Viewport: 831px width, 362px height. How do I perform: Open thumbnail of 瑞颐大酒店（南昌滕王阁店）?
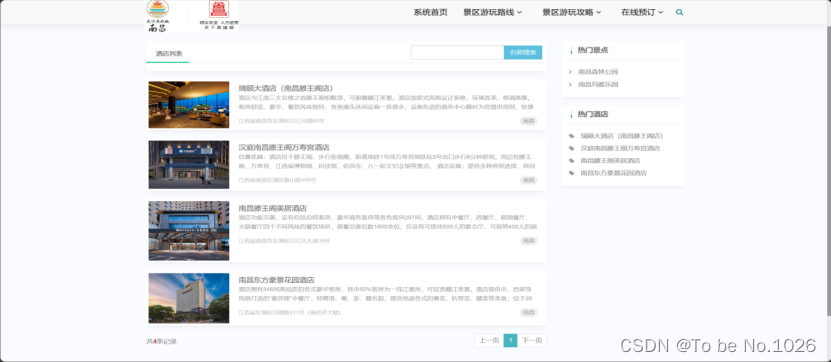[189, 104]
